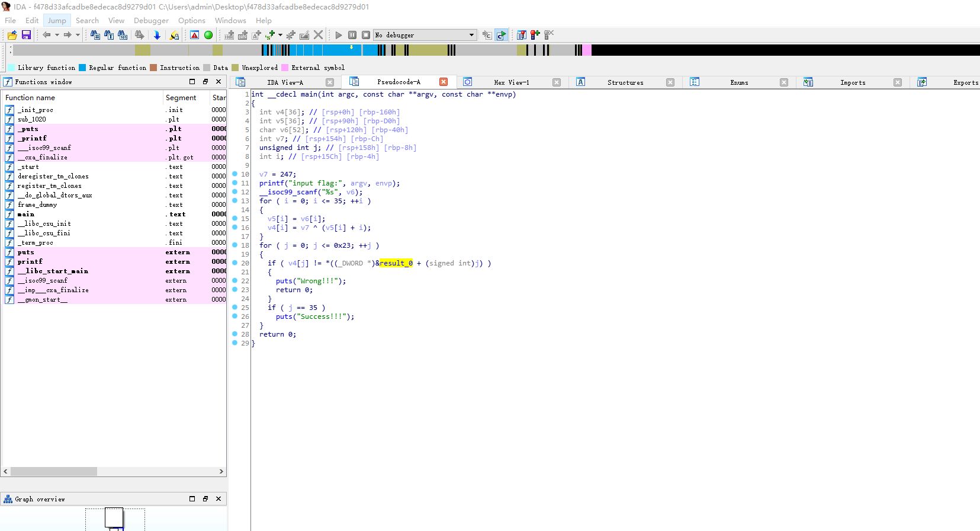Switch to the Structures tab

click(x=625, y=82)
